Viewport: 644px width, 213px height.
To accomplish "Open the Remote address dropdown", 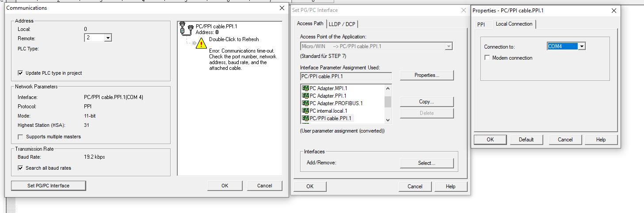I will point(108,38).
